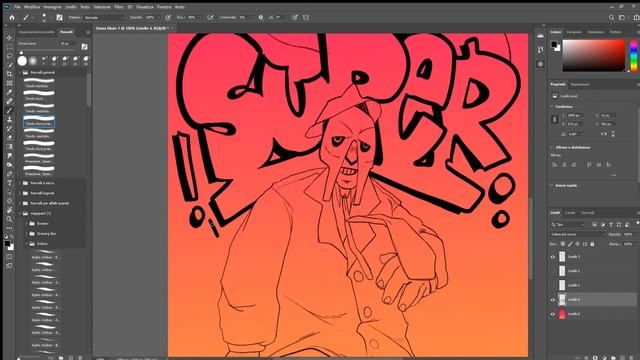
Task: Click the align left edges icon
Action: click(555, 164)
